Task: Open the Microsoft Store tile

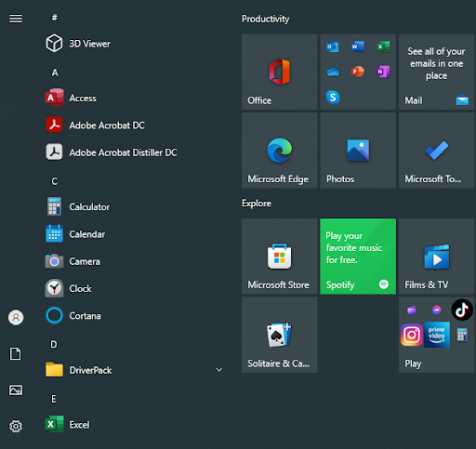Action: [x=280, y=257]
